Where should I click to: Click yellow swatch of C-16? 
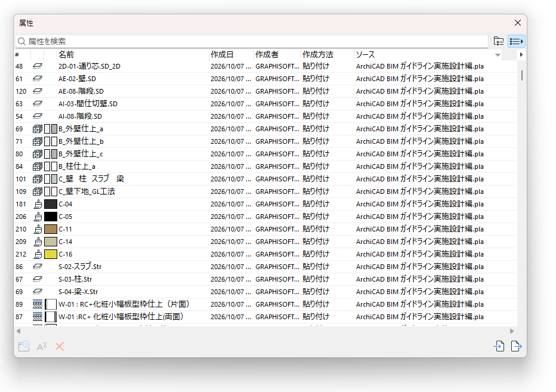point(51,254)
